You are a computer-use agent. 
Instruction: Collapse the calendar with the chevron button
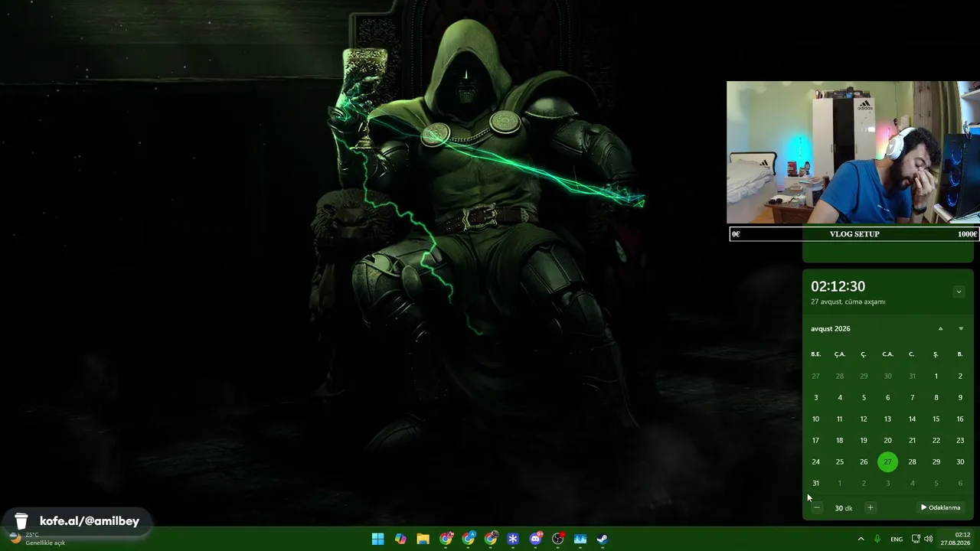point(959,292)
